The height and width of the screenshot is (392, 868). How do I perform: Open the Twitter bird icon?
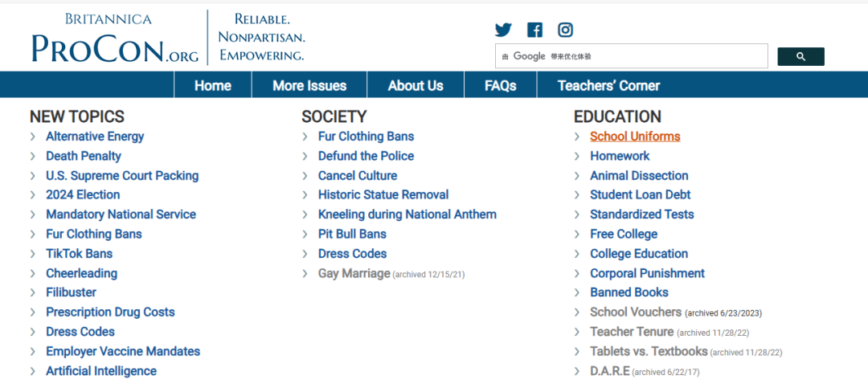tap(503, 30)
